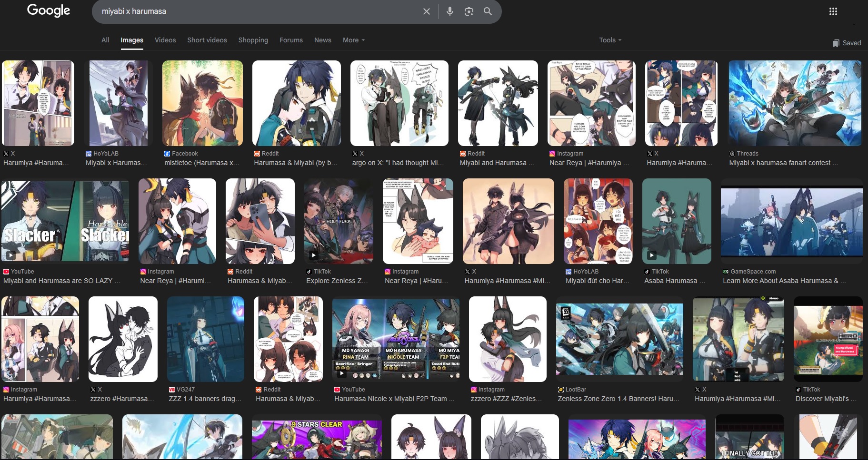Click Instagram icon beside Near Reya | #Harumiya
The height and width of the screenshot is (460, 868).
coord(552,154)
